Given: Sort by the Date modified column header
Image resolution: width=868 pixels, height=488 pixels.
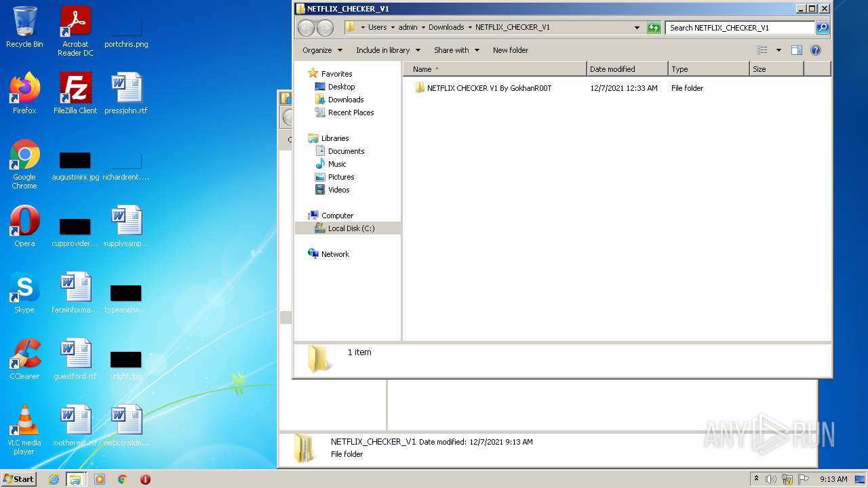Looking at the screenshot, I should [x=627, y=69].
